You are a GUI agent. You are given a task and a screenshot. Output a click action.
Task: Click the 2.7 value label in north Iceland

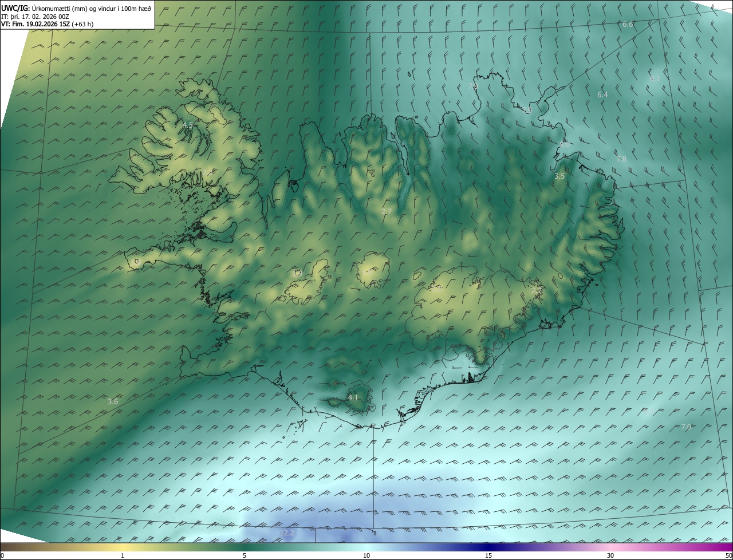point(387,212)
